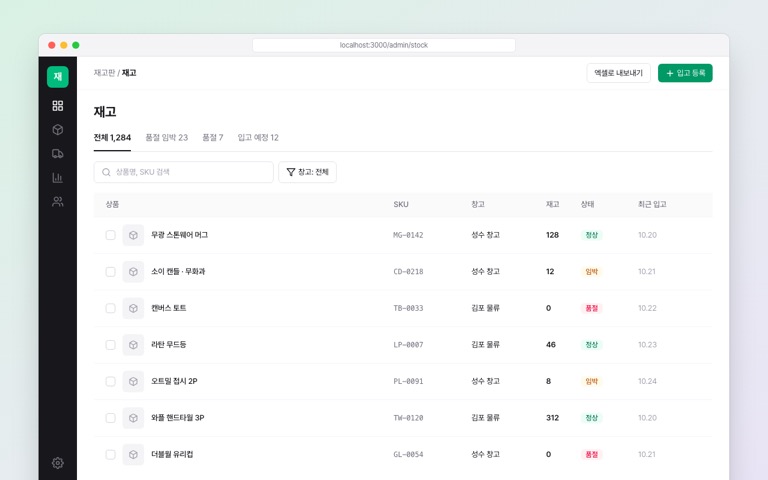Open the dashboard grid icon in sidebar
The image size is (768, 480).
tap(58, 105)
